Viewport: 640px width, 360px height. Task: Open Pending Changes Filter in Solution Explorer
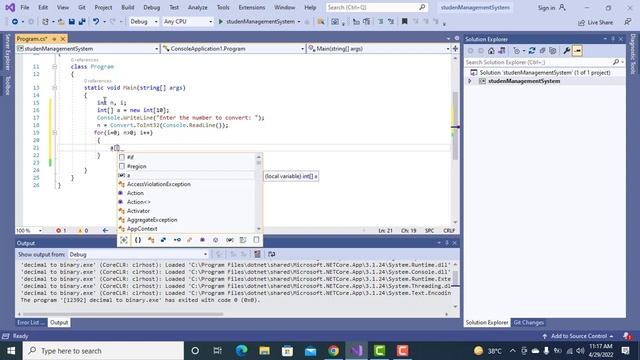click(x=517, y=51)
